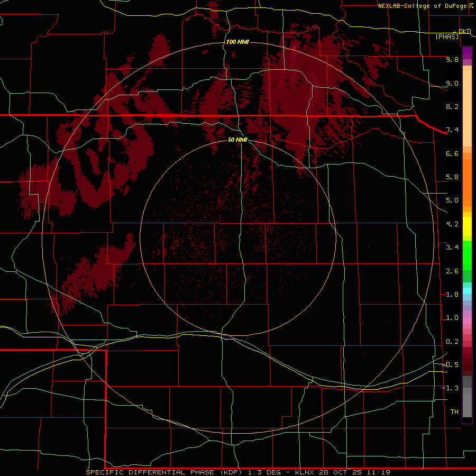This screenshot has width=476, height=476.
Task: Click the 8.2 legend value
Action: pos(452,106)
